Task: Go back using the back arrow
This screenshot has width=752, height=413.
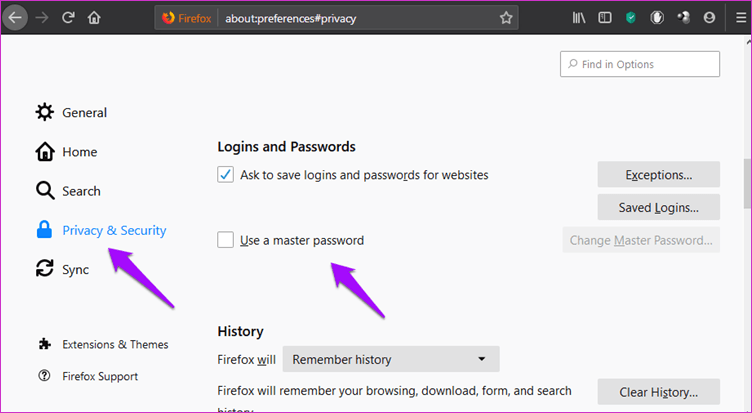Action: (x=15, y=18)
